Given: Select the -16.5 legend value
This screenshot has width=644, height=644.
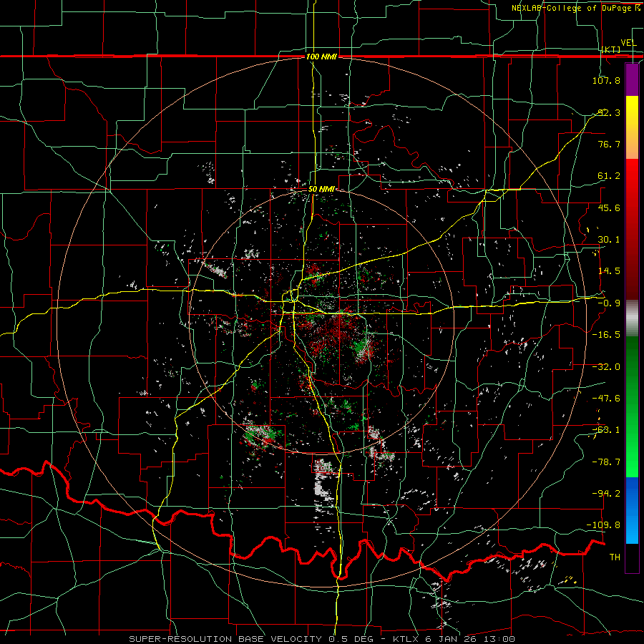Looking at the screenshot, I should pos(606,335).
